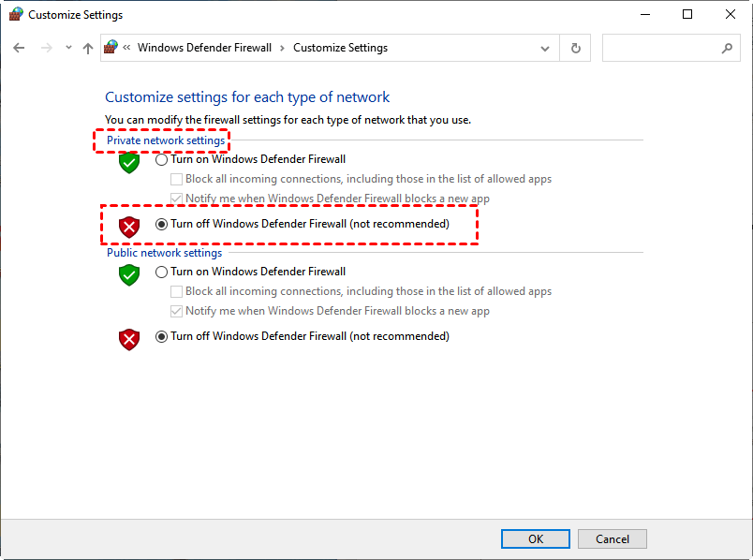Click the search magnifier icon
This screenshot has height=560, width=753.
(x=727, y=48)
